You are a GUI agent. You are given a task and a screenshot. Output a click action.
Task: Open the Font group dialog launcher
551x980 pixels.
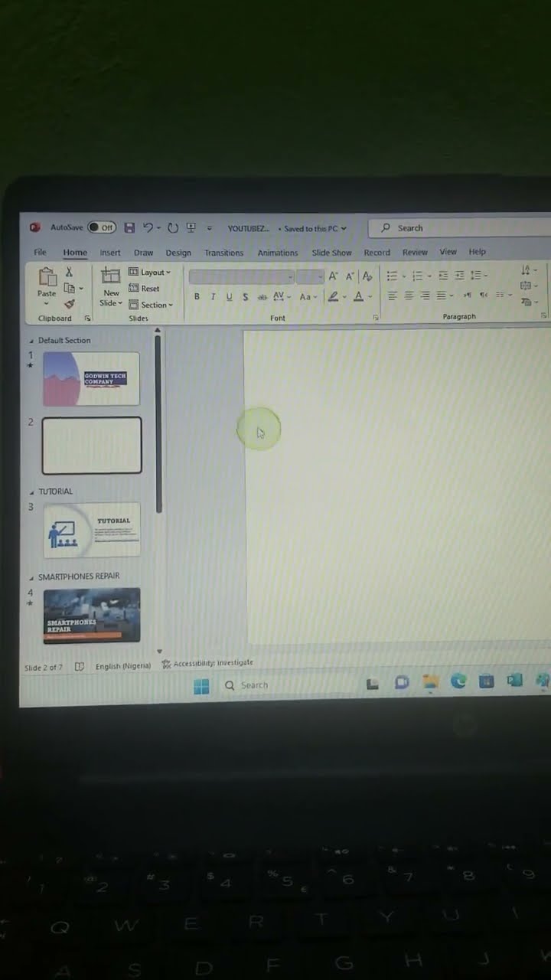tap(376, 317)
